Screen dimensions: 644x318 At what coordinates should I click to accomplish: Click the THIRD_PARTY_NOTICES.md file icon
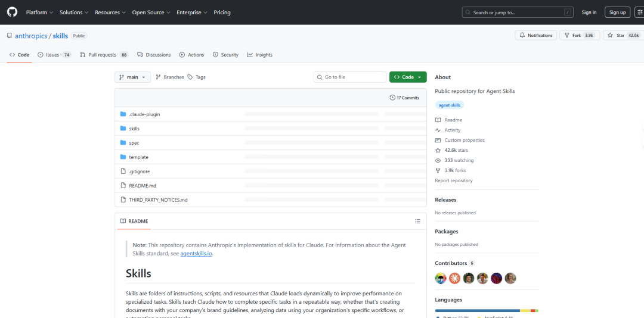tap(123, 200)
